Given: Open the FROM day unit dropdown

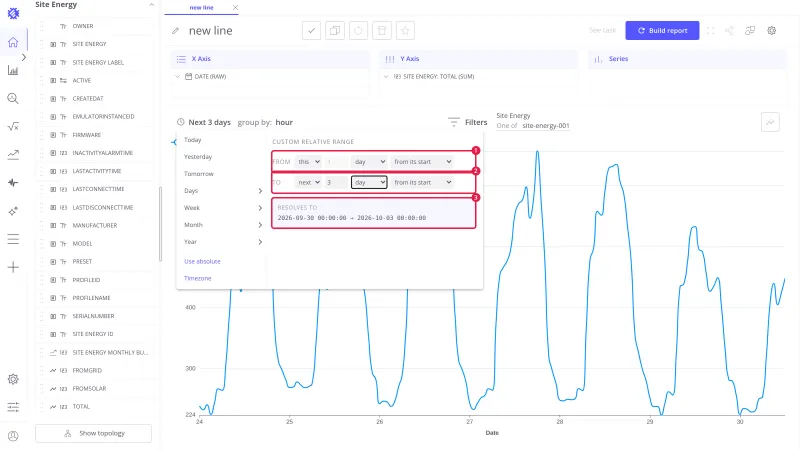Looking at the screenshot, I should 369,162.
